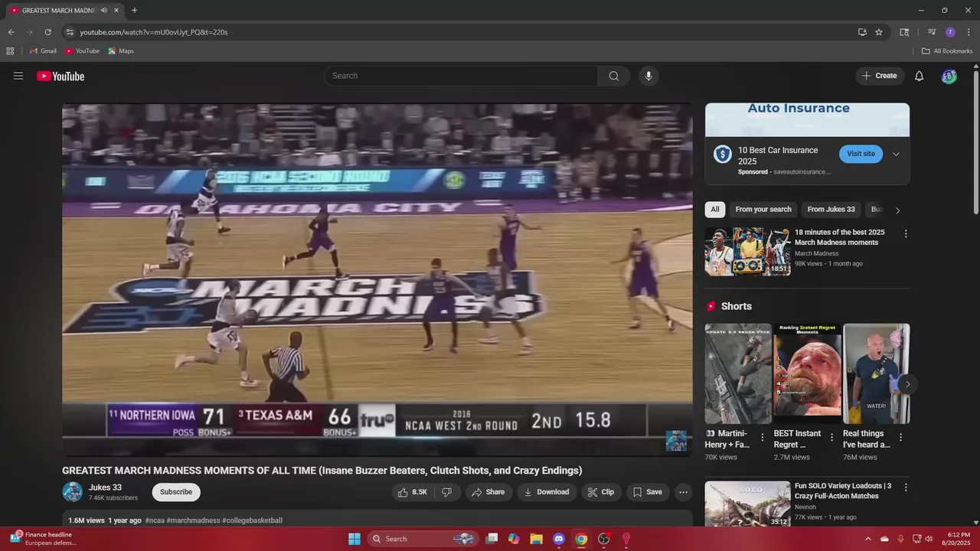Click taskbar Search box

pos(423,539)
